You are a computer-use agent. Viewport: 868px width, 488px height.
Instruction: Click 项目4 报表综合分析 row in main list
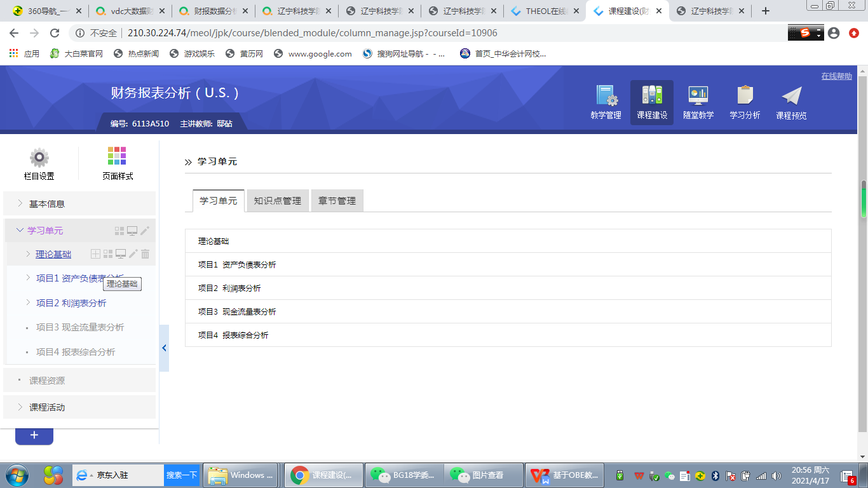[x=508, y=335]
